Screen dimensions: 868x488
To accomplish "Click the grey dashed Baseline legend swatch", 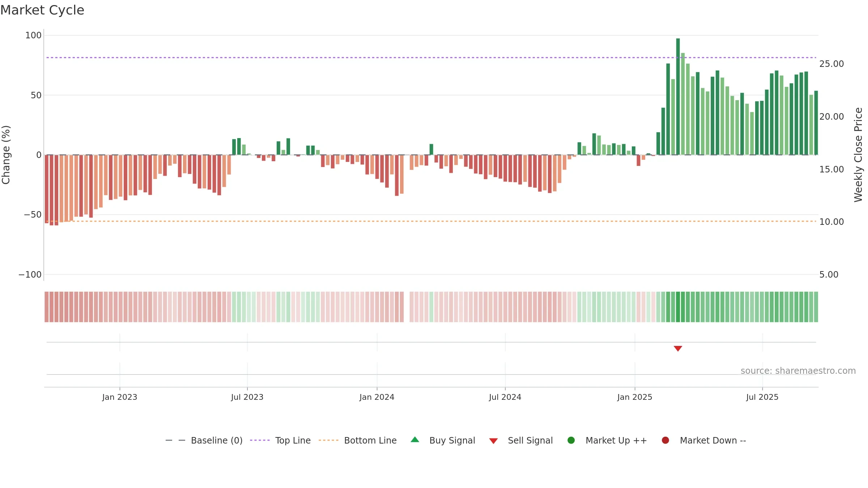I will pyautogui.click(x=175, y=440).
